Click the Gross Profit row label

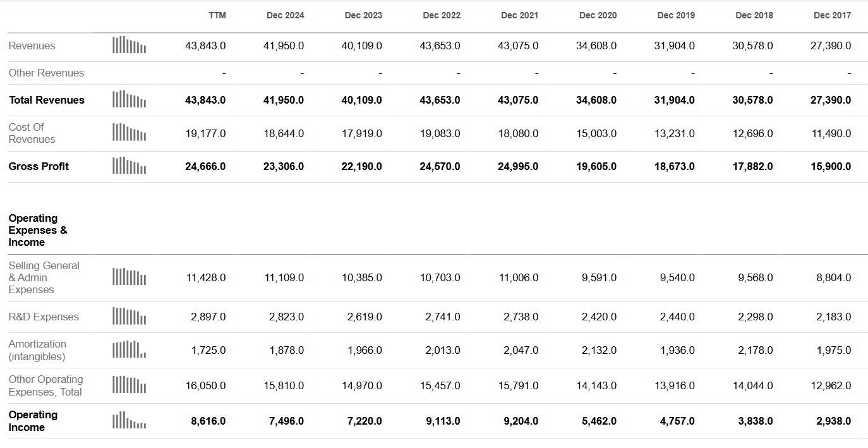[39, 166]
